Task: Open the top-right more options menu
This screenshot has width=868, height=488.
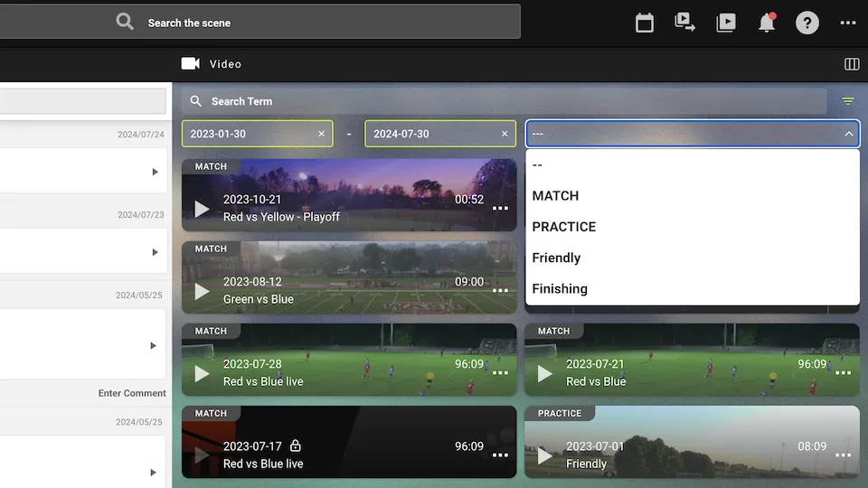Action: (x=848, y=23)
